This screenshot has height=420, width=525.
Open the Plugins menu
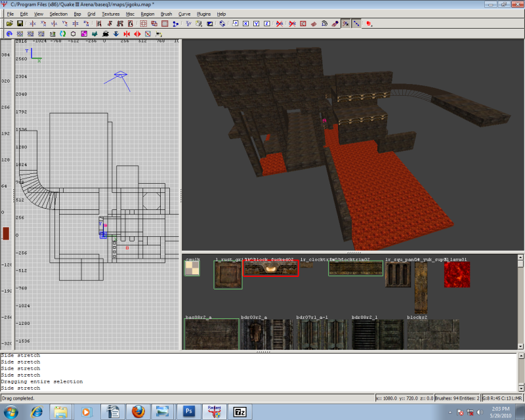[203, 14]
